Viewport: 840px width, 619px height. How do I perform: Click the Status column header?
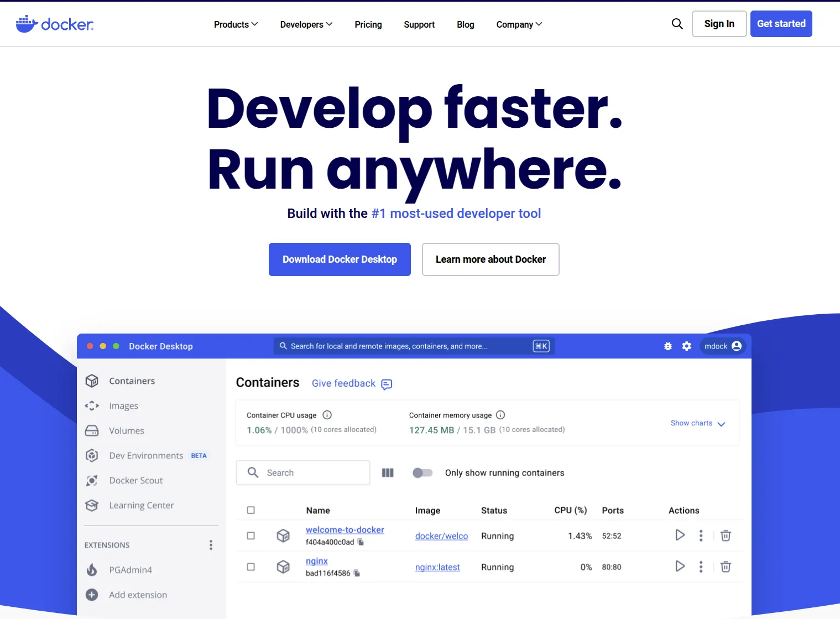tap(494, 511)
